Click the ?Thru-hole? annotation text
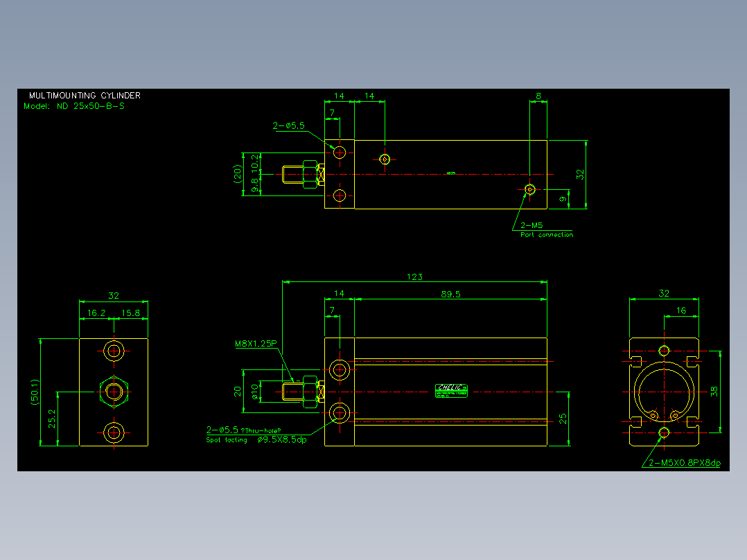 click(261, 431)
